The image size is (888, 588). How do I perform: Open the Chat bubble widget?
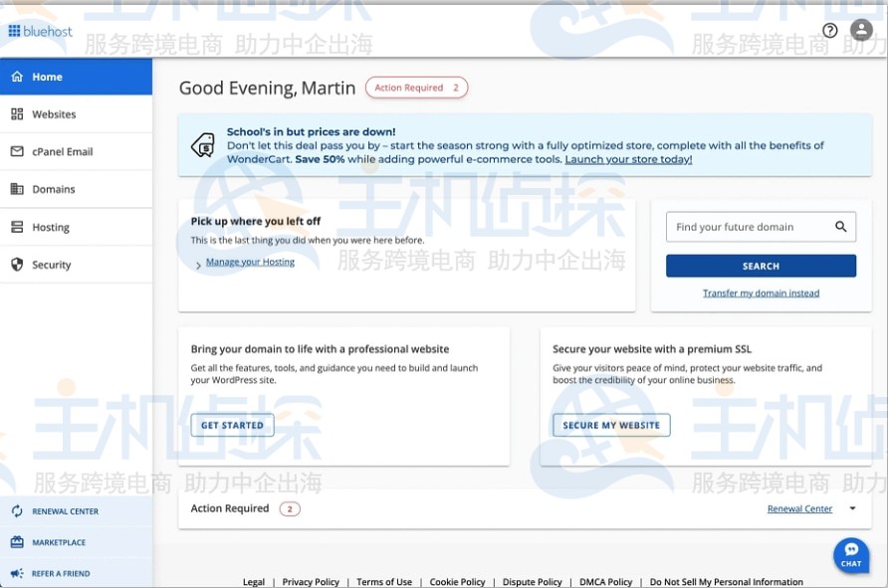click(x=851, y=555)
